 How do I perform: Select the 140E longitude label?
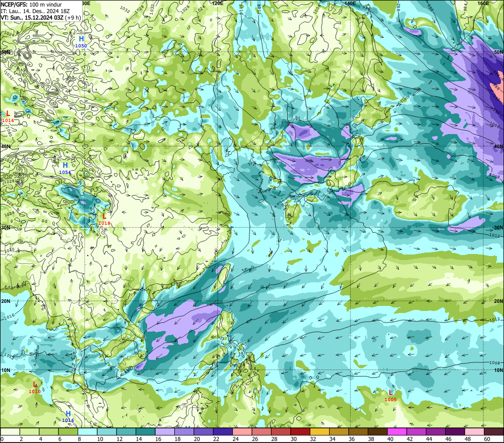pos(350,3)
